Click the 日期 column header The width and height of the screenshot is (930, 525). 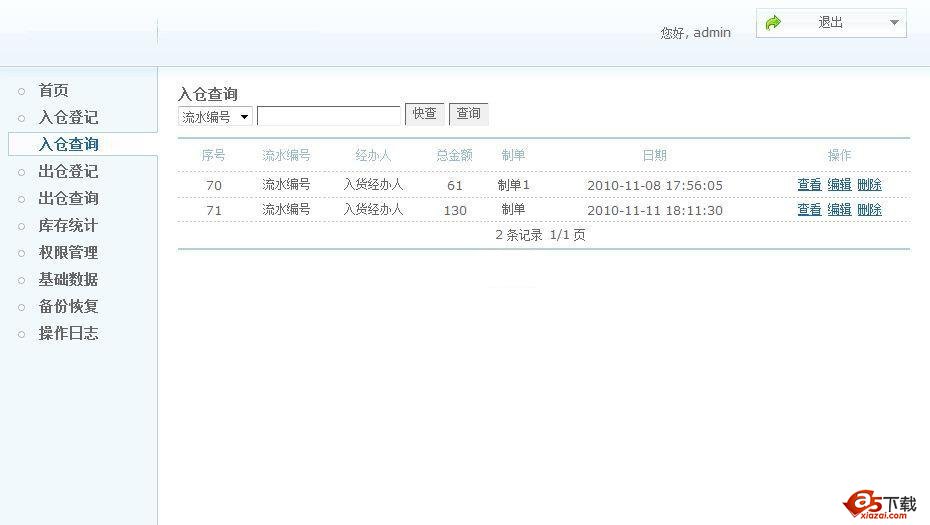point(655,155)
